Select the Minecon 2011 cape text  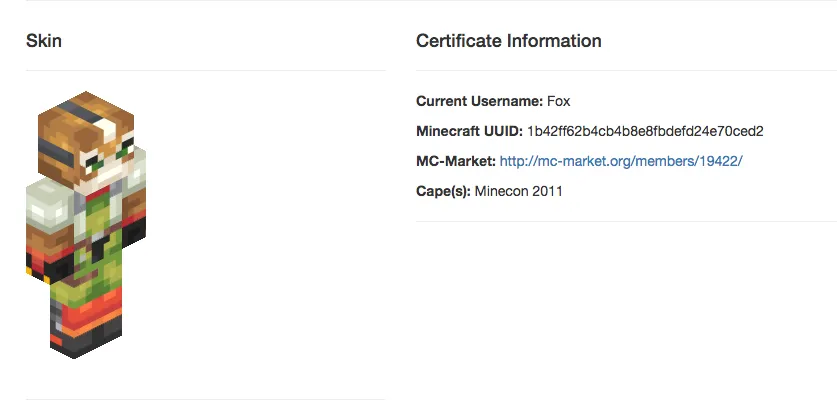point(518,191)
